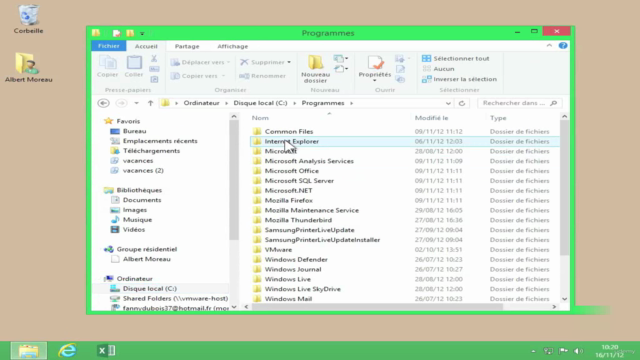Open the Albert Moreau desktop folder

tap(28, 68)
